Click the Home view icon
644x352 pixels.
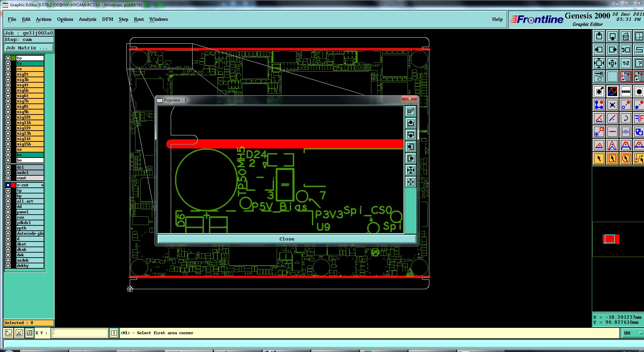pos(626,36)
